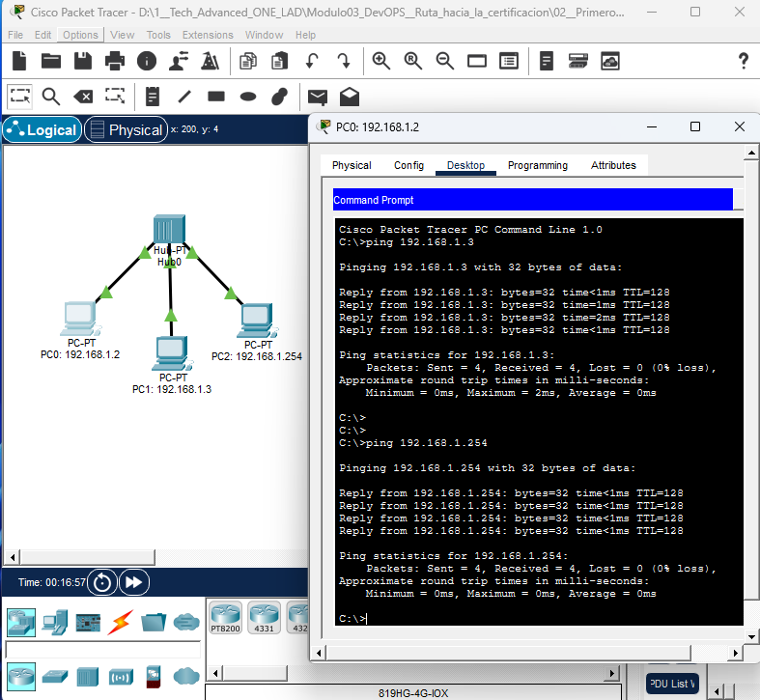Click the Zoom In magnifier icon

click(x=381, y=61)
